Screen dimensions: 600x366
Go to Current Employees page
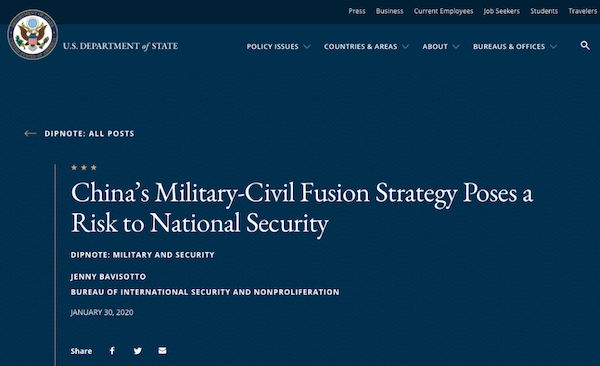tap(443, 11)
